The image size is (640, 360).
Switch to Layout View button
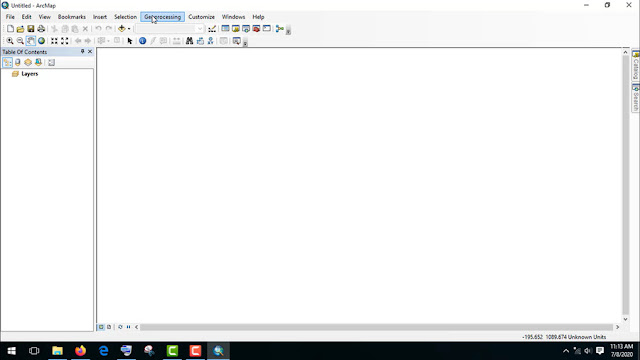[109, 327]
